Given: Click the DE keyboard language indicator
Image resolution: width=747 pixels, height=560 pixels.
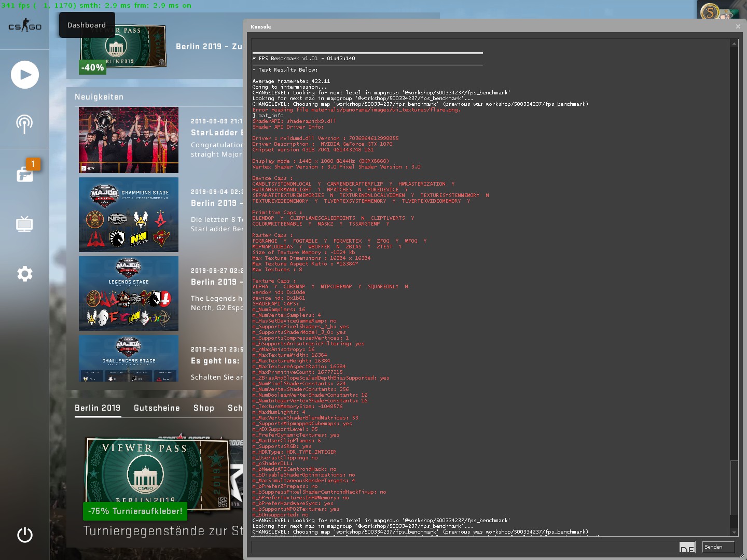Looking at the screenshot, I should 687,548.
